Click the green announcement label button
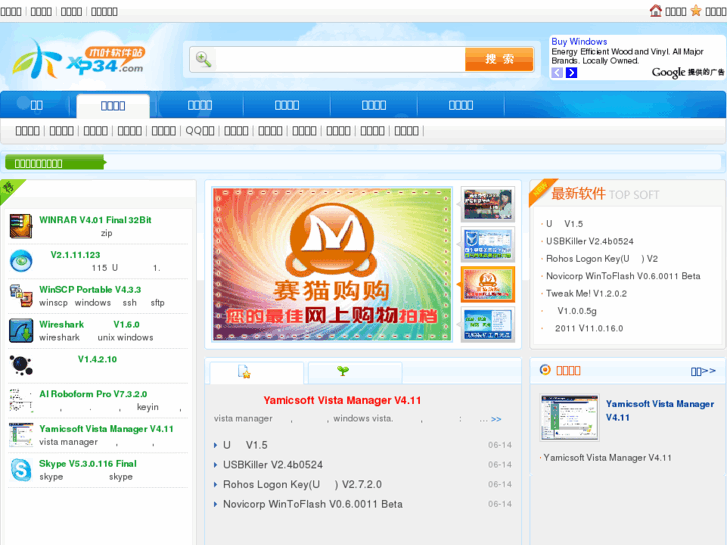 click(55, 163)
